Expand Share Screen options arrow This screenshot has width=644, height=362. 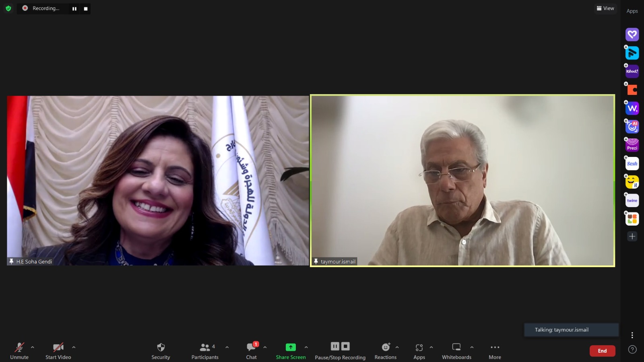tap(306, 347)
